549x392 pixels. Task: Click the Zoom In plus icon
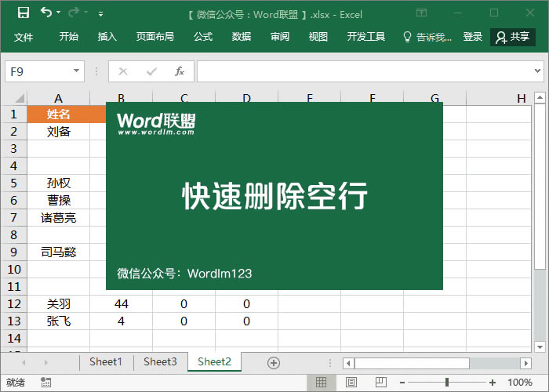(492, 383)
